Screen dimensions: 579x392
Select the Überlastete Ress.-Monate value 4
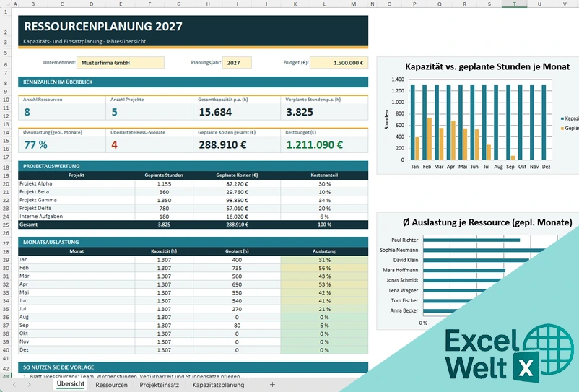[x=115, y=145]
